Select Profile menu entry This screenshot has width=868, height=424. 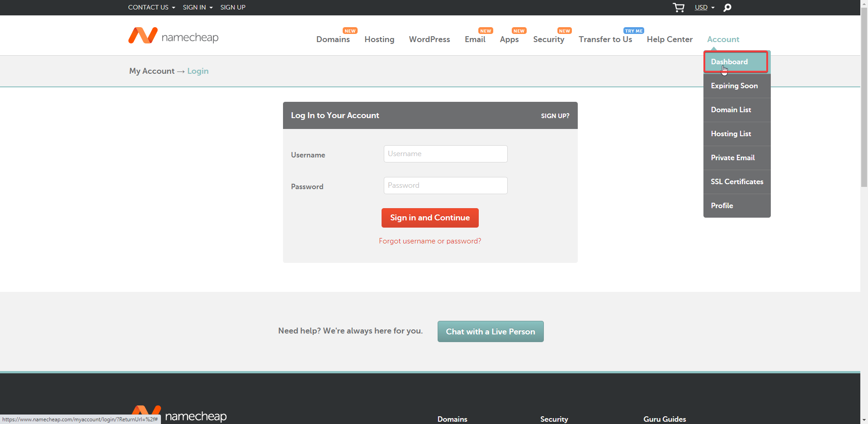click(x=737, y=206)
